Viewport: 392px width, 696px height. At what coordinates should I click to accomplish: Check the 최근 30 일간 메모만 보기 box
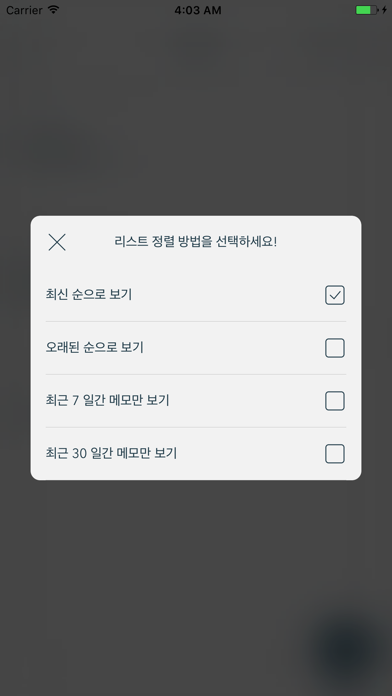tap(335, 454)
